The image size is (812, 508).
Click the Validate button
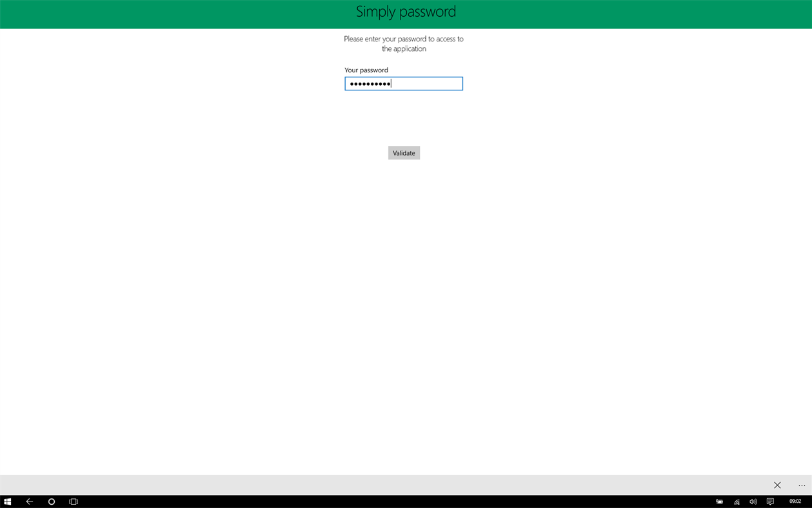(x=404, y=152)
